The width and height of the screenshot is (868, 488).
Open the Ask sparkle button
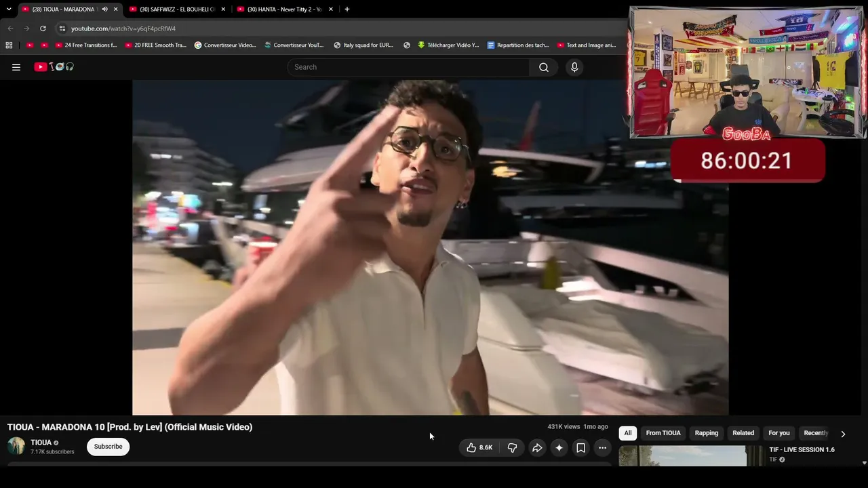[559, 447]
